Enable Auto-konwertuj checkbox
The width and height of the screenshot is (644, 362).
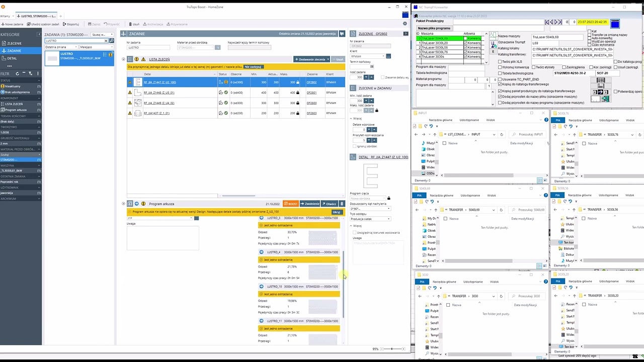[x=590, y=38]
